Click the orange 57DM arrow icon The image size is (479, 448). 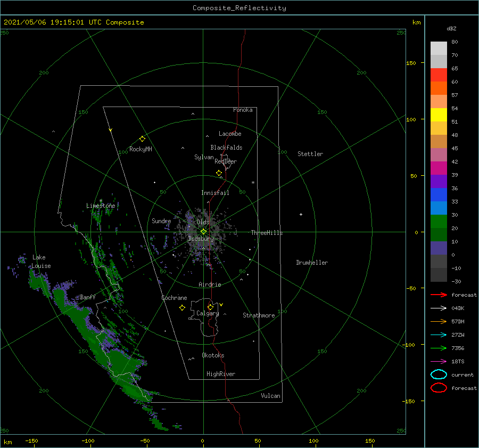click(439, 321)
